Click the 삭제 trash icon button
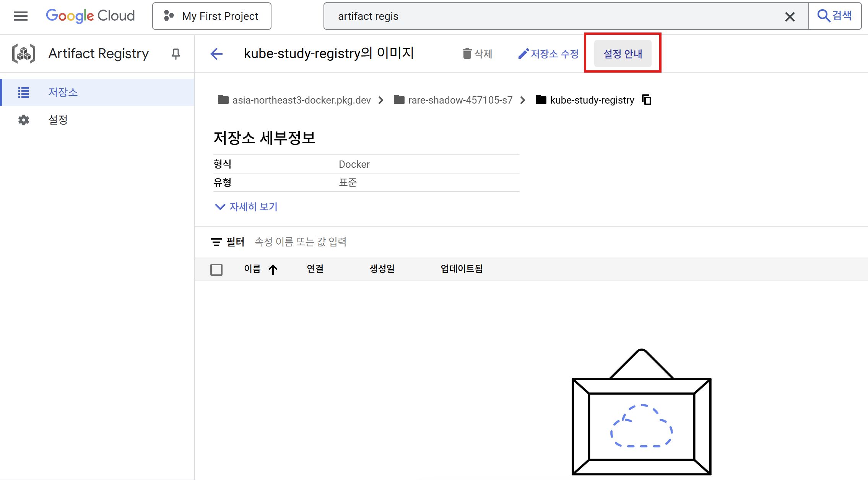The width and height of the screenshot is (868, 480). (477, 54)
